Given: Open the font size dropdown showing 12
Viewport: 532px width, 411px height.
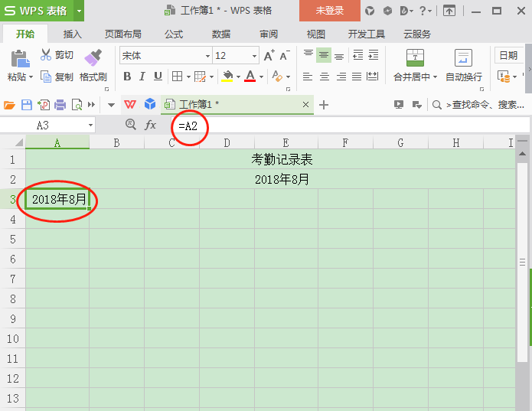Looking at the screenshot, I should [255, 56].
